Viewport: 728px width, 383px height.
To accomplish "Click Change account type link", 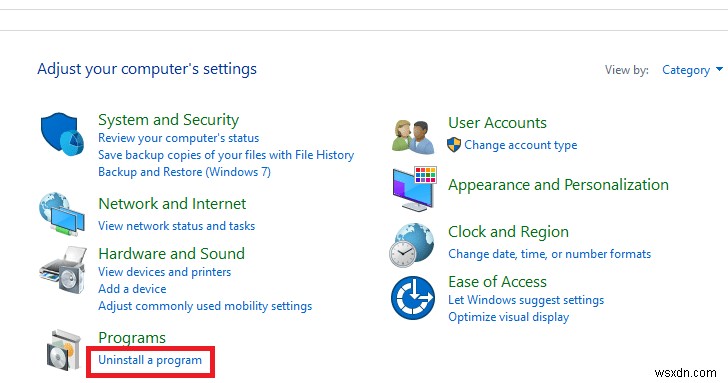I will (x=520, y=145).
